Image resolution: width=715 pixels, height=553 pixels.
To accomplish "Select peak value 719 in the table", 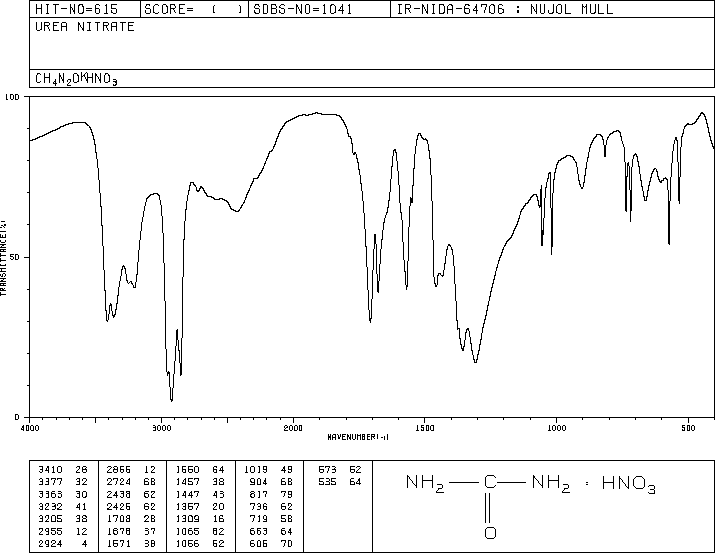I will pos(259,519).
